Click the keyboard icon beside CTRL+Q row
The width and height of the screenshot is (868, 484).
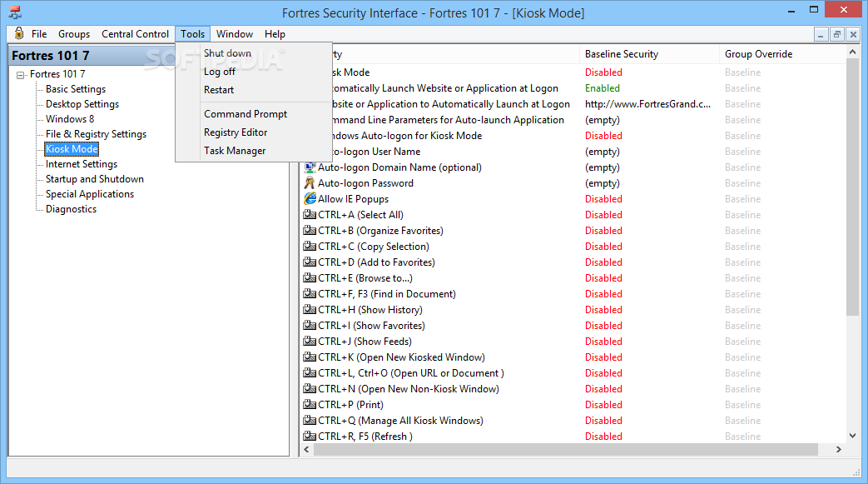click(x=310, y=420)
